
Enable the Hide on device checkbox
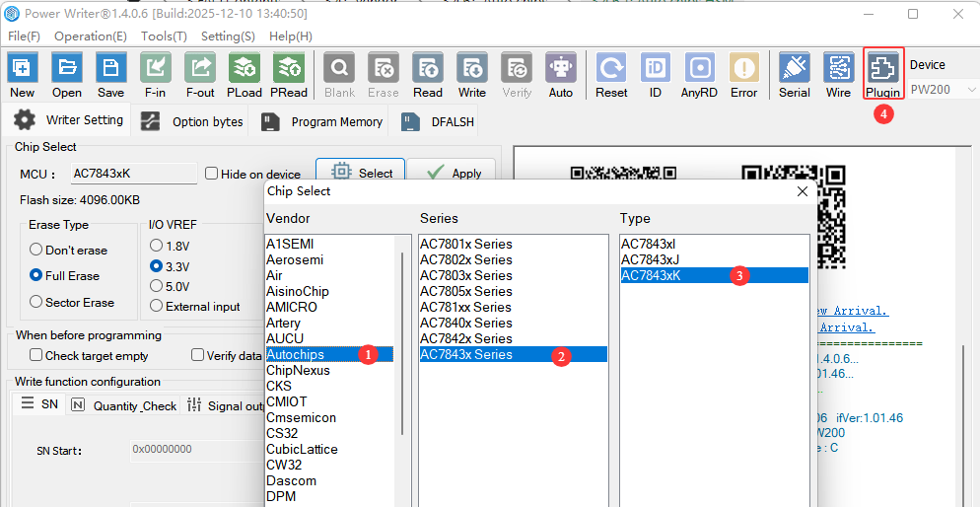[x=212, y=174]
